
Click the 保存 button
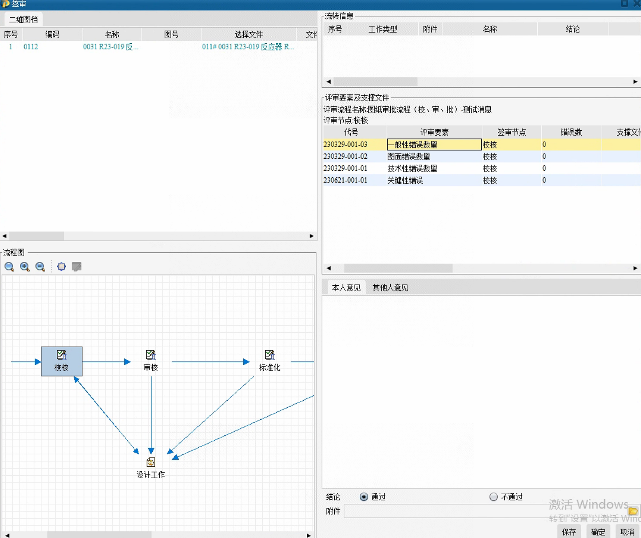[x=570, y=531]
